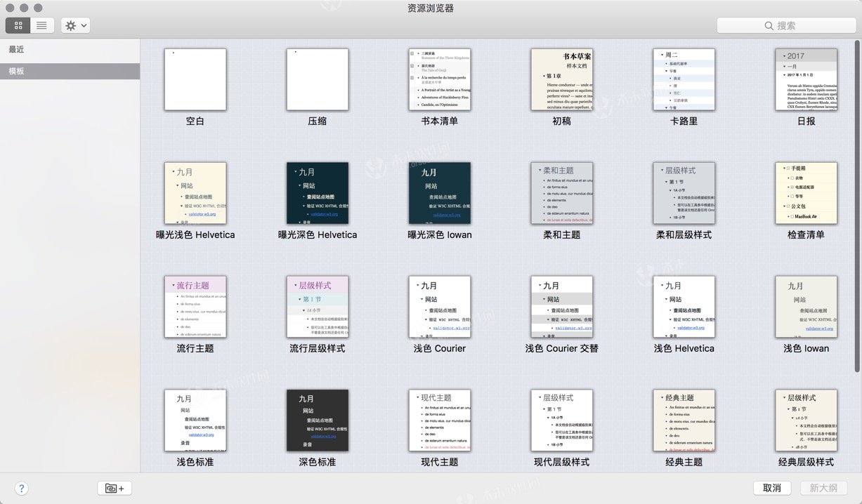Choose the 经典层级样式 template
This screenshot has width=862, height=504.
point(806,420)
